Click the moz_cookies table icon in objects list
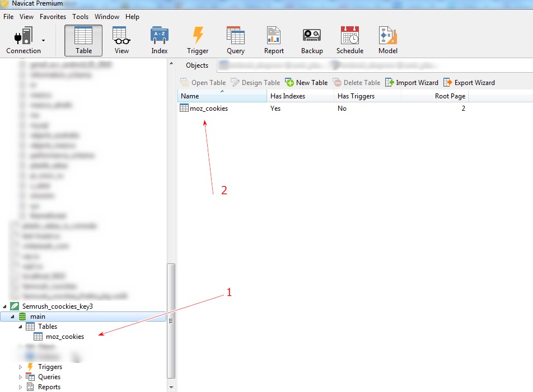Image resolution: width=533 pixels, height=392 pixels. pyautogui.click(x=184, y=108)
